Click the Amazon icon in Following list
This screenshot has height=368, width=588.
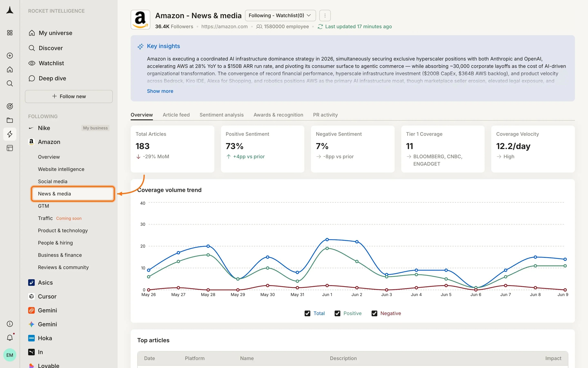[31, 142]
